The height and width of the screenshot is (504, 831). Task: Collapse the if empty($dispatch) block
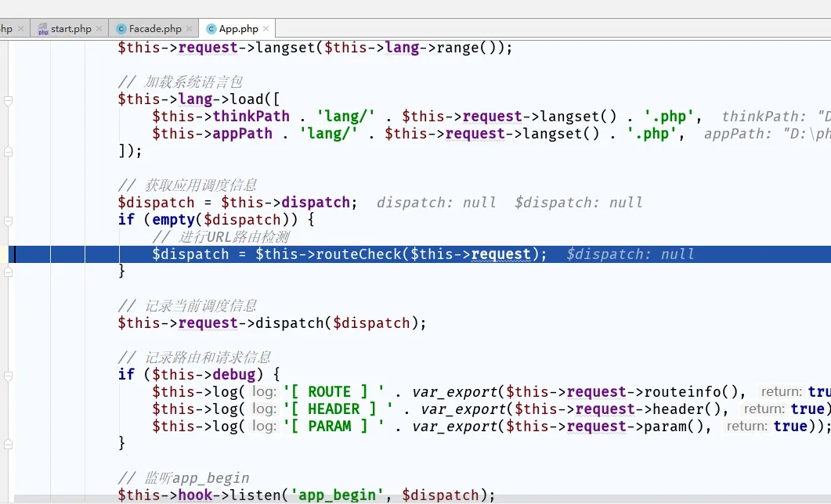[8, 220]
